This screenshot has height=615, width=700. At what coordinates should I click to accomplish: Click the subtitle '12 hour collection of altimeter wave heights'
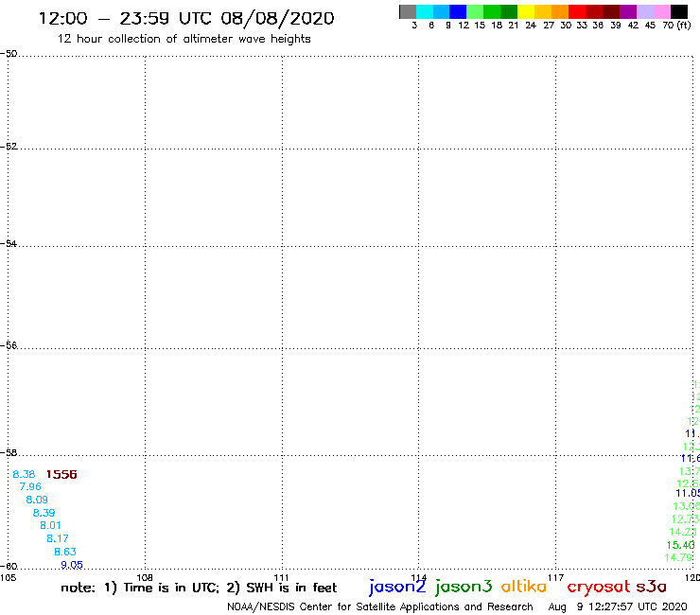pyautogui.click(x=184, y=39)
